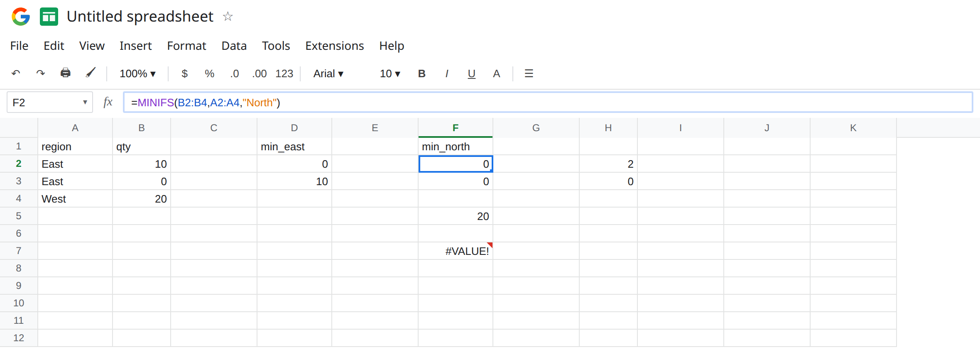Screen dimensions: 980x352
Task: Open the Data menu
Action: click(234, 46)
